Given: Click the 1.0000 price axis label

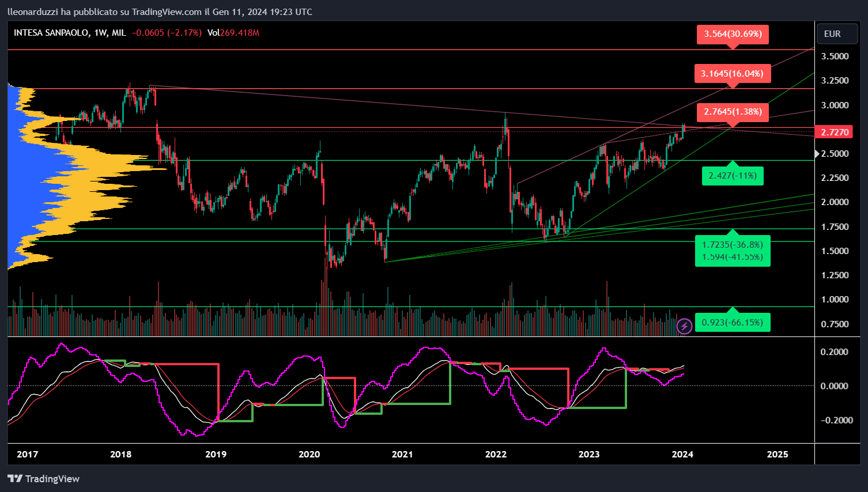Looking at the screenshot, I should click(835, 300).
